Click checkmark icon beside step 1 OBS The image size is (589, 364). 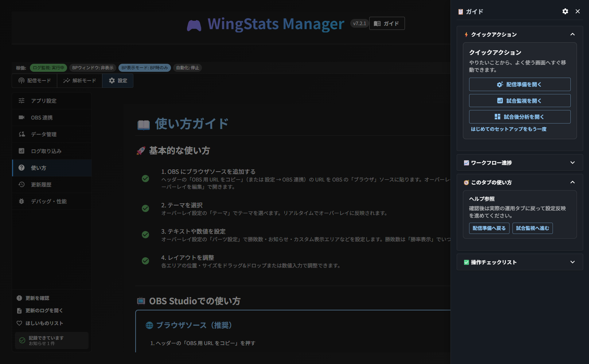pos(145,179)
